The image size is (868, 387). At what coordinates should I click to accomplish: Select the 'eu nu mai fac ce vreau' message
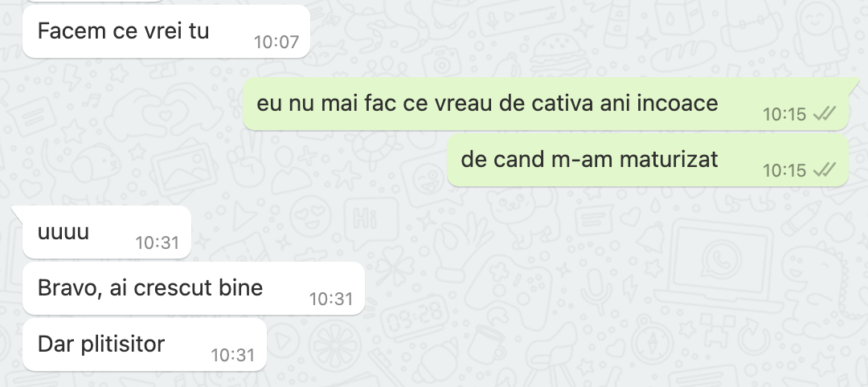click(545, 104)
